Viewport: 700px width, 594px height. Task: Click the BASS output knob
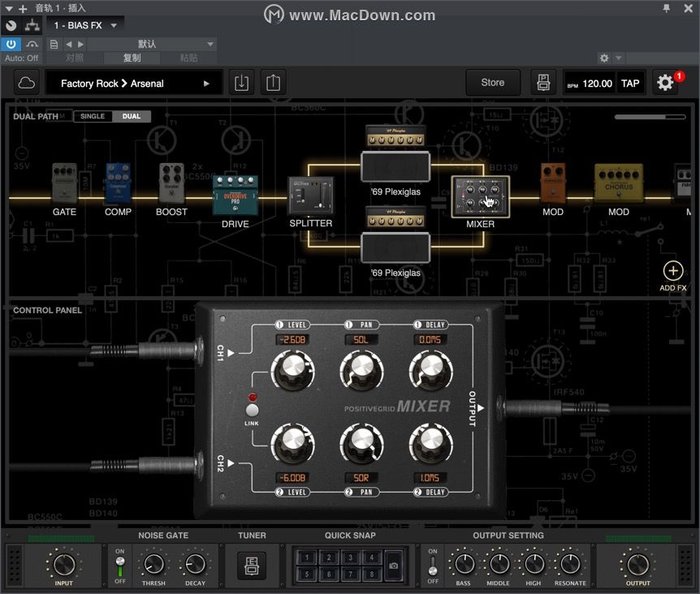point(464,565)
